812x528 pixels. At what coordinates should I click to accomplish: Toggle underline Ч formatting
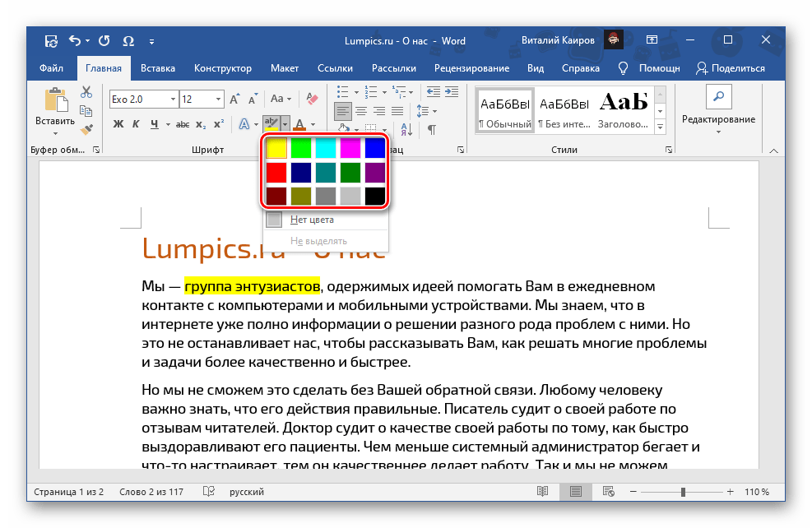[154, 124]
